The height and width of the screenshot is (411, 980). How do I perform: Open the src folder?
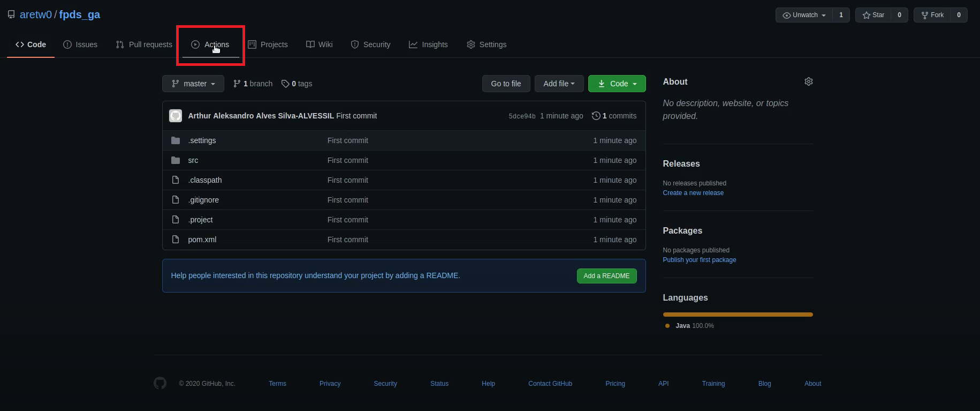pos(193,160)
